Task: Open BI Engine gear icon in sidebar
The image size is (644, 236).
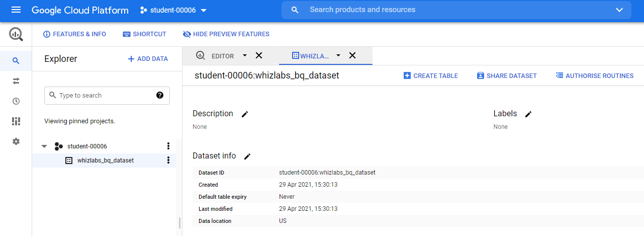Action: (16, 141)
